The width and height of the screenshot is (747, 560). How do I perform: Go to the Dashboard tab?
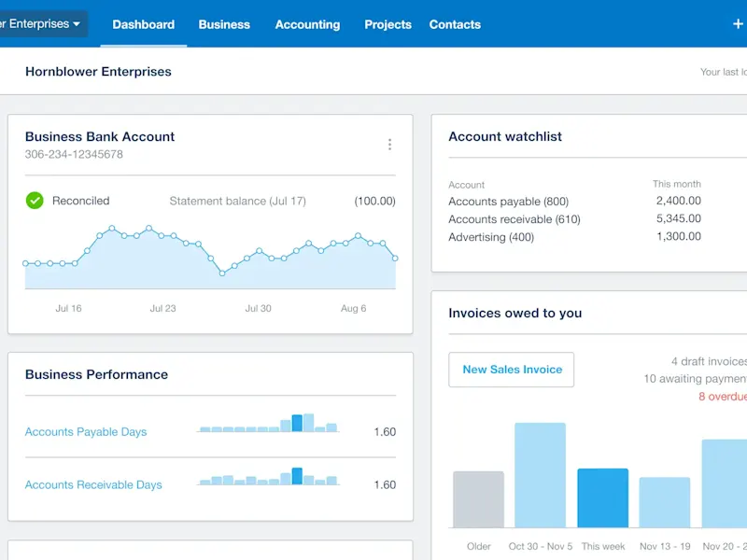point(143,24)
